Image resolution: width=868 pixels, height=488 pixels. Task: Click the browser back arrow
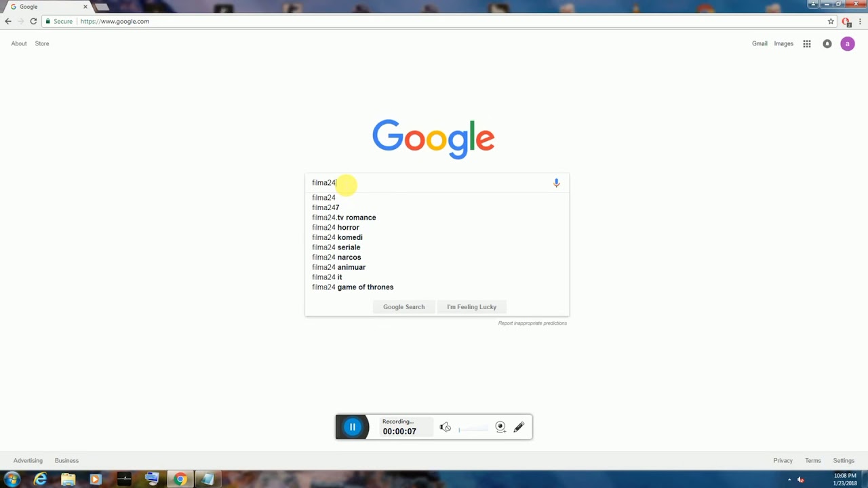click(x=8, y=21)
